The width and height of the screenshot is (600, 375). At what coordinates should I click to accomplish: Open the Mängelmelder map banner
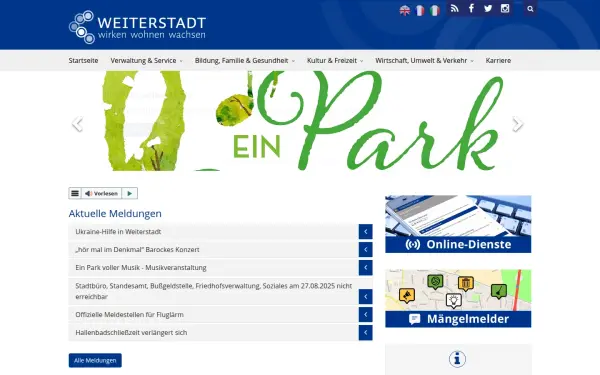pyautogui.click(x=458, y=298)
